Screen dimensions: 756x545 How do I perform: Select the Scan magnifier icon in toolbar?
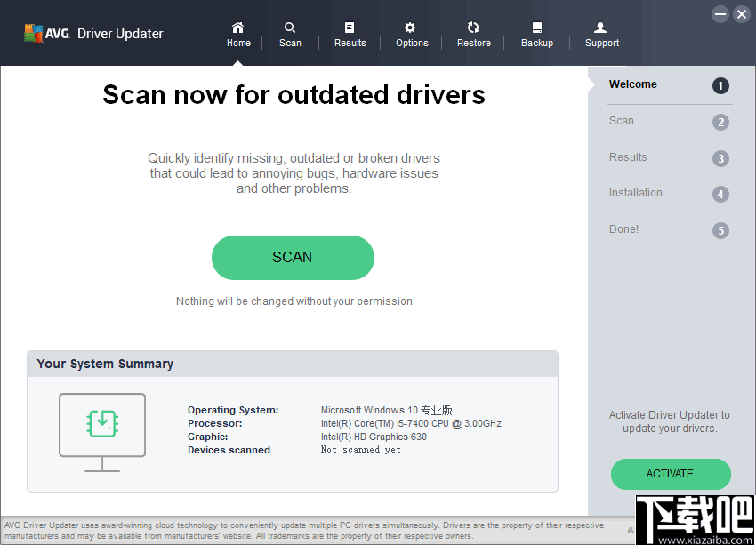point(290,34)
